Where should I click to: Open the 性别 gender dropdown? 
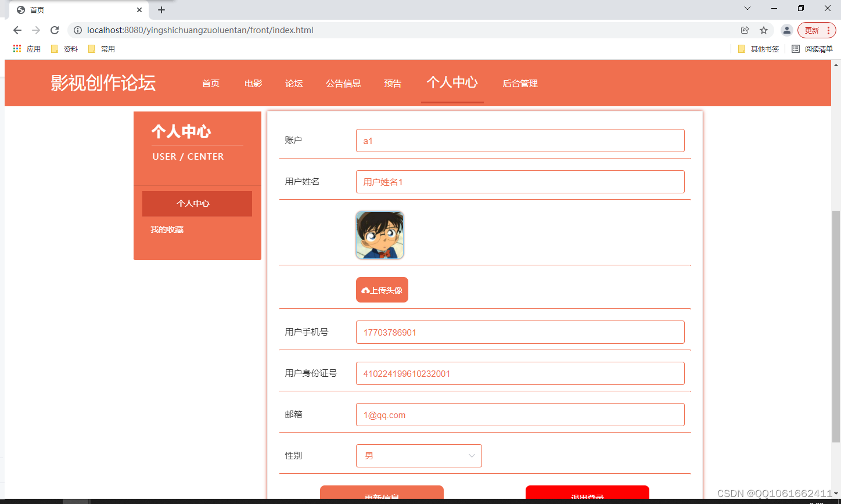pyautogui.click(x=418, y=456)
